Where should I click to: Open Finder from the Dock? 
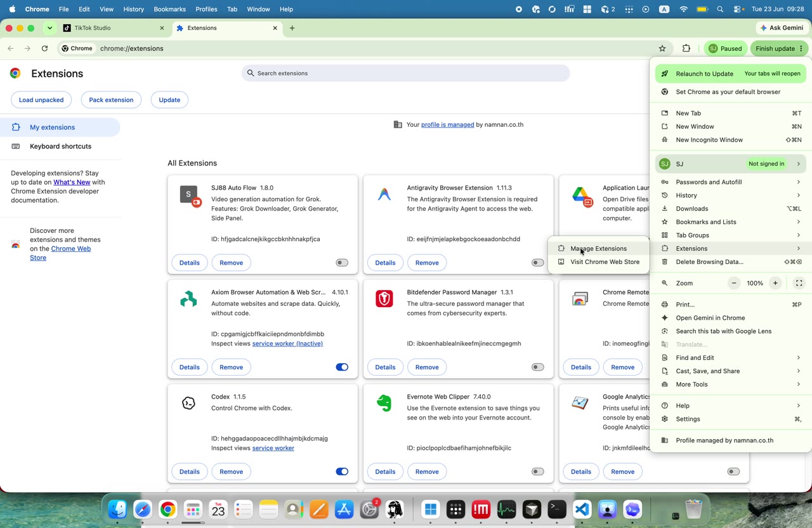(117, 509)
